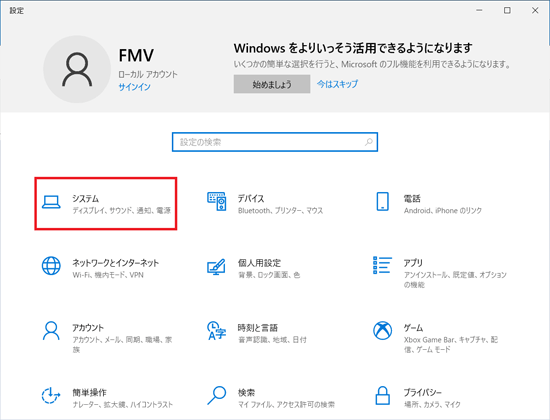The height and width of the screenshot is (420, 550).
Task: Click the ローカル アカウント label
Action: [x=148, y=74]
